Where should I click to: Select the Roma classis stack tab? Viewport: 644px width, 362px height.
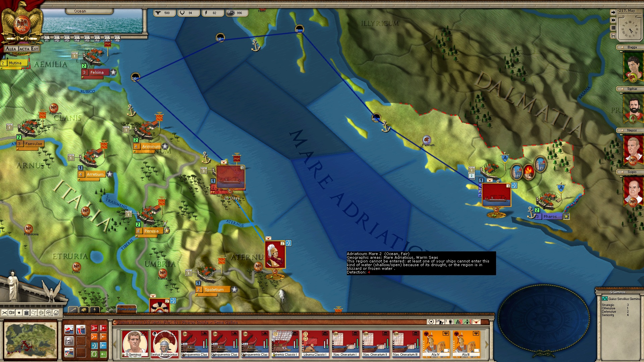(127, 309)
